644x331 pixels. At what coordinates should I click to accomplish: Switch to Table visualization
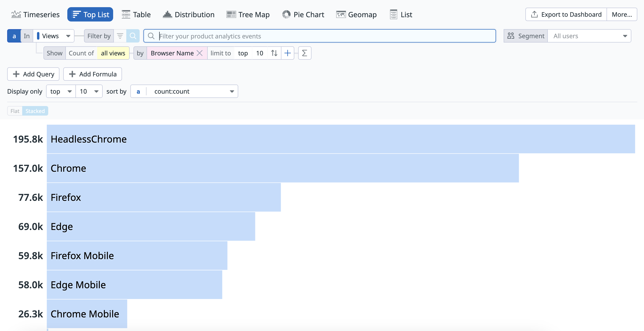tap(136, 15)
